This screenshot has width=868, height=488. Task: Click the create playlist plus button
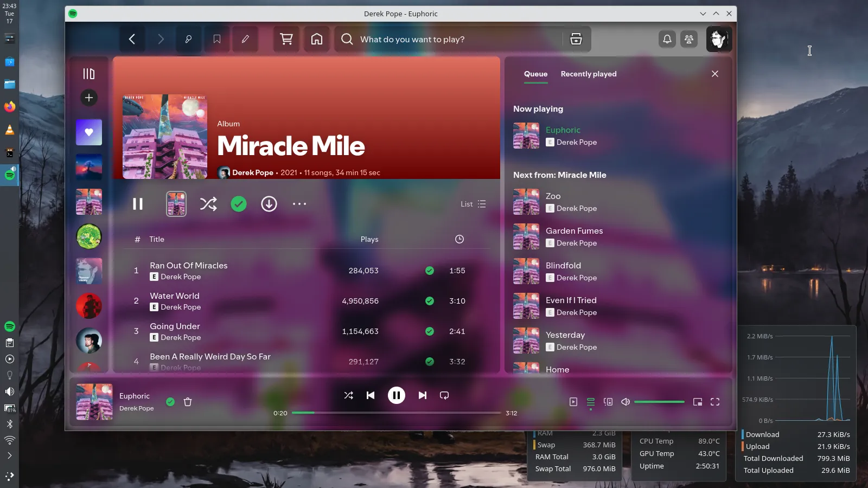89,98
